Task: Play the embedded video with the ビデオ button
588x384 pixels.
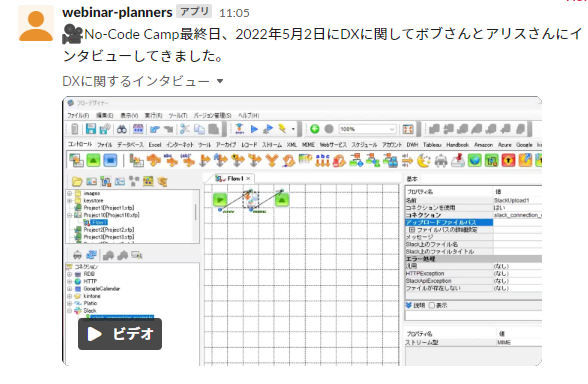Action: (x=120, y=334)
